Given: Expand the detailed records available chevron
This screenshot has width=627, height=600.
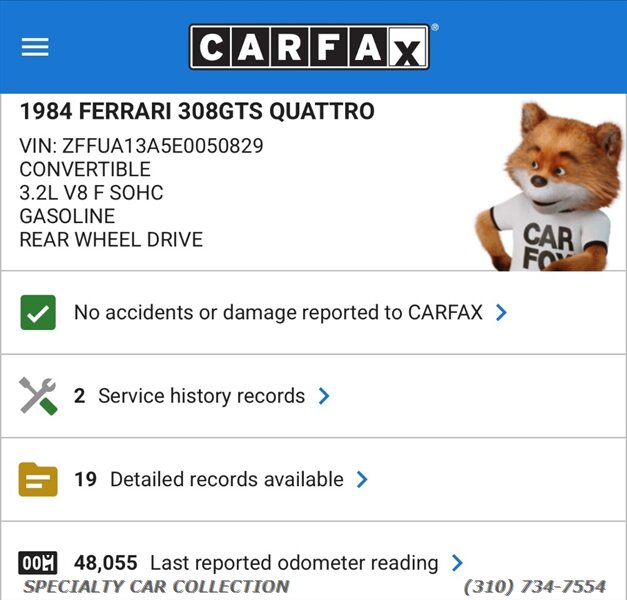Looking at the screenshot, I should (362, 479).
